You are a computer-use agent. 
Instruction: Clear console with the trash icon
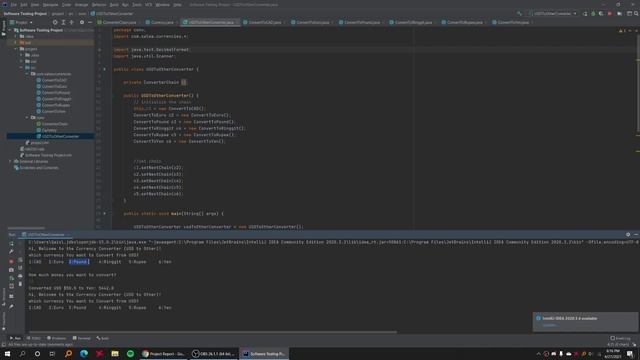tap(20, 284)
